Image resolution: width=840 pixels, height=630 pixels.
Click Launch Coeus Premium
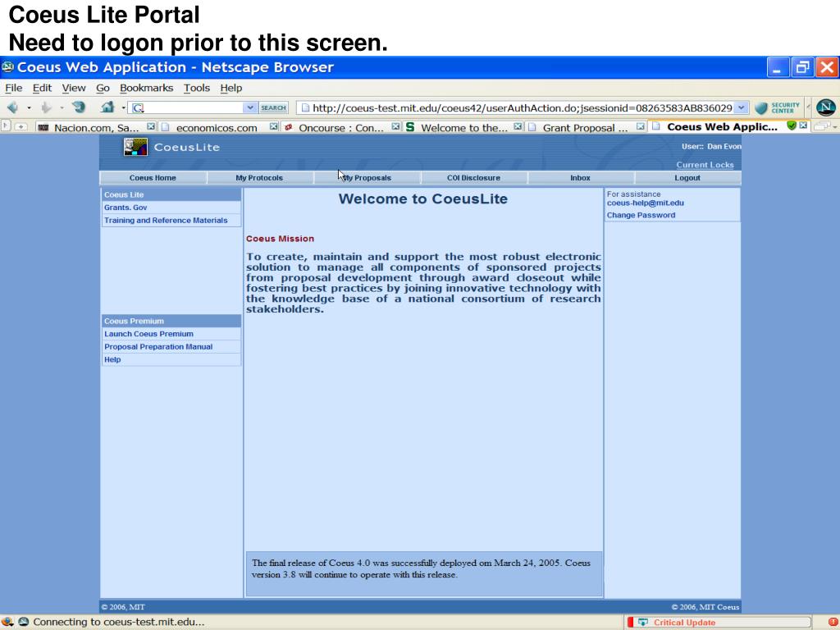point(148,334)
